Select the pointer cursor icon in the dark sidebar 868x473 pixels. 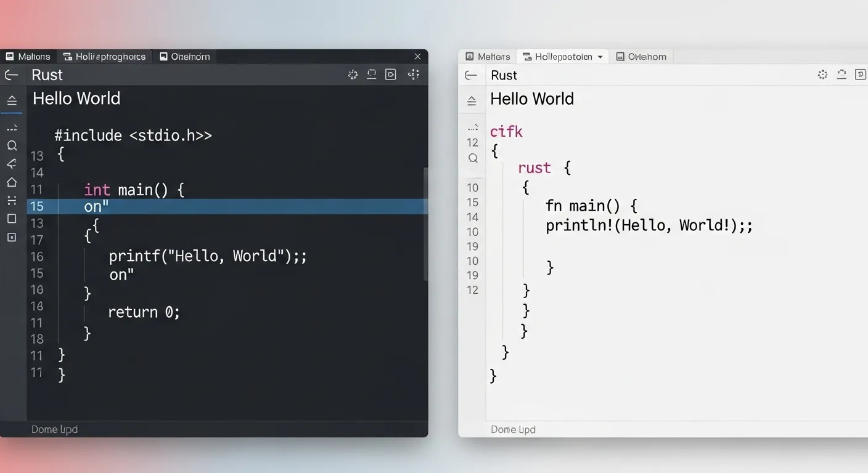point(12,164)
